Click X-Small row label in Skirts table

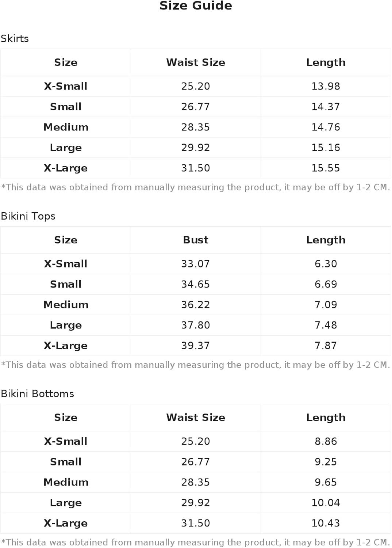click(x=66, y=86)
